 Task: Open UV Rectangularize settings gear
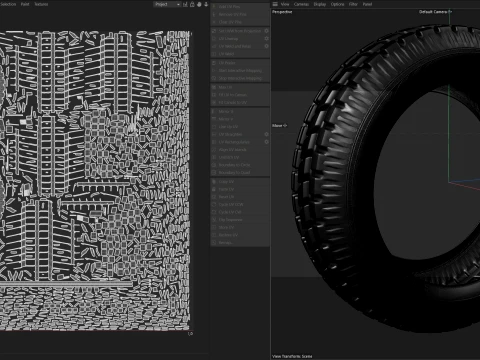(x=266, y=142)
